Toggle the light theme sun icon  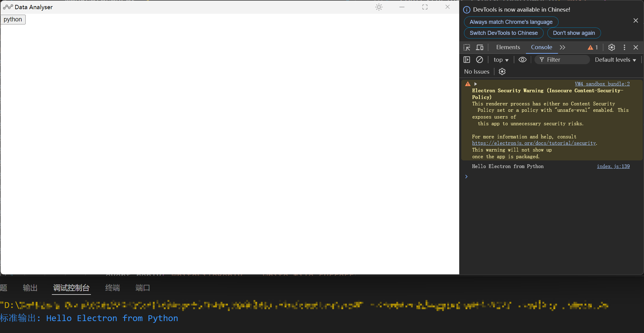379,7
